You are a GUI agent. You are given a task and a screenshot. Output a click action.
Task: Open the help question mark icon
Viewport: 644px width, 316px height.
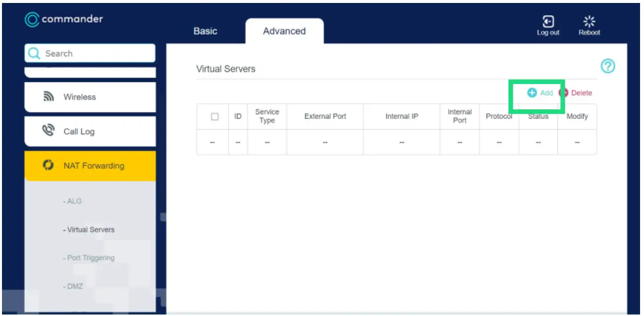click(607, 66)
